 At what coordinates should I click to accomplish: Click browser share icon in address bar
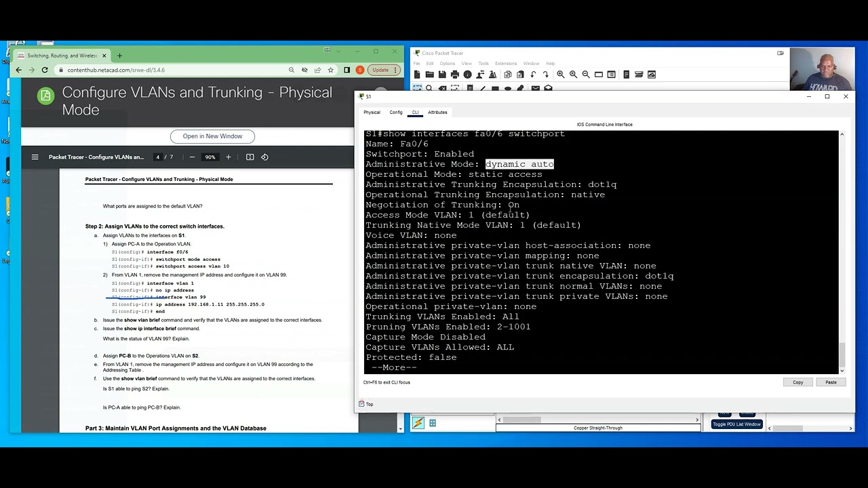pyautogui.click(x=317, y=70)
